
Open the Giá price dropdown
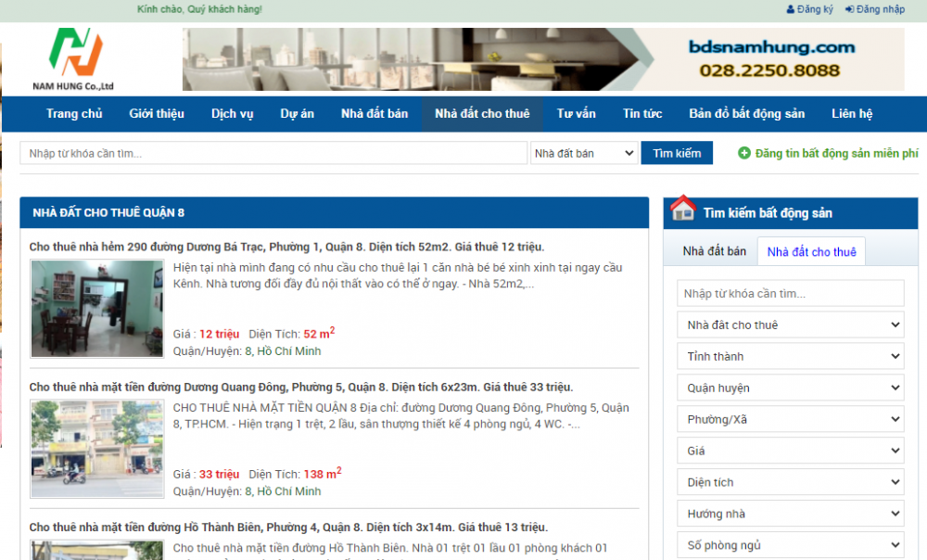(790, 451)
